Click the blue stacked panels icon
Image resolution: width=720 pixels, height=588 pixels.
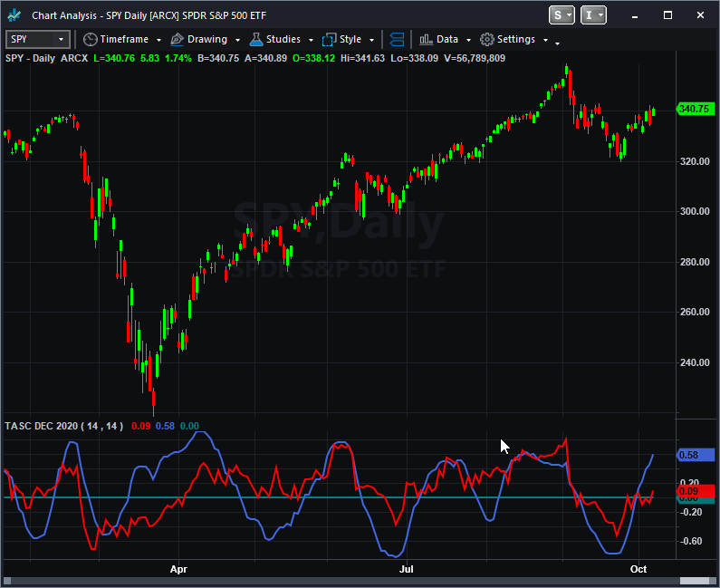click(397, 40)
